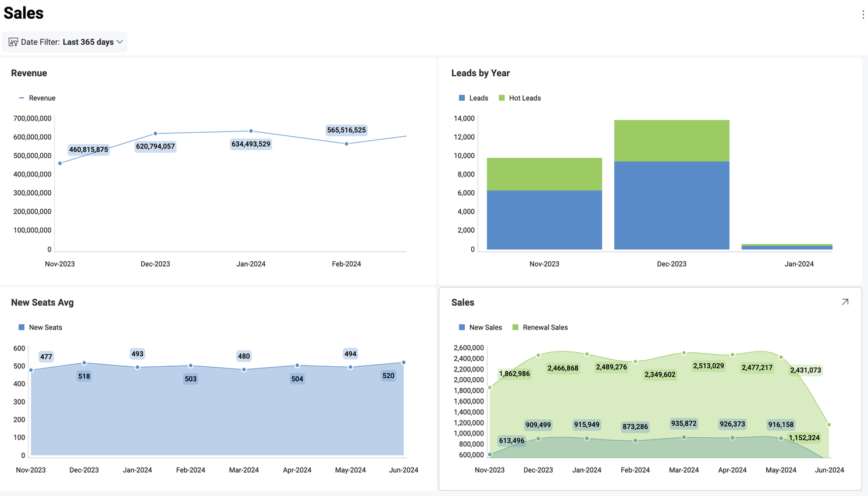Click Jun-2024 renewal sales end point

click(829, 424)
